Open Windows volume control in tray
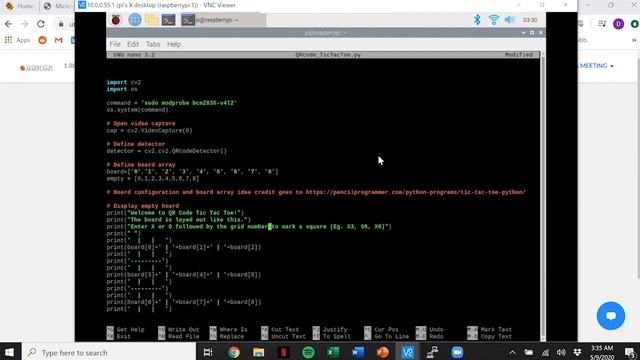 point(561,352)
